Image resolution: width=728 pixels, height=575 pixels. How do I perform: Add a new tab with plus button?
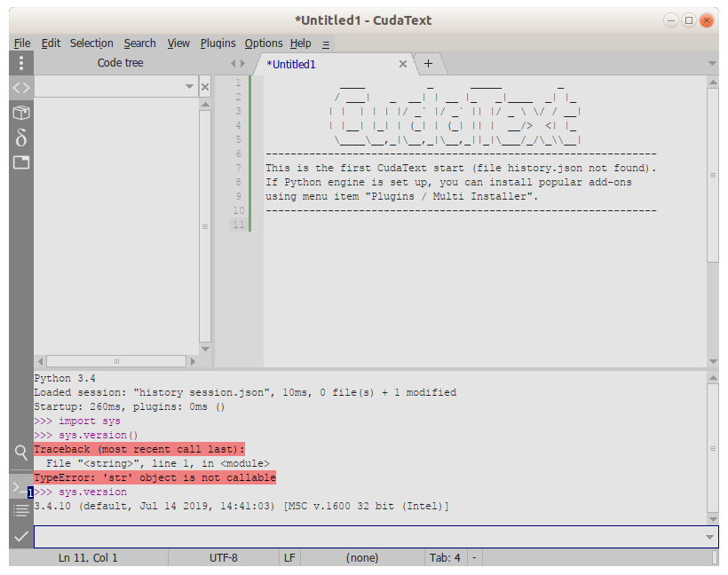(428, 63)
